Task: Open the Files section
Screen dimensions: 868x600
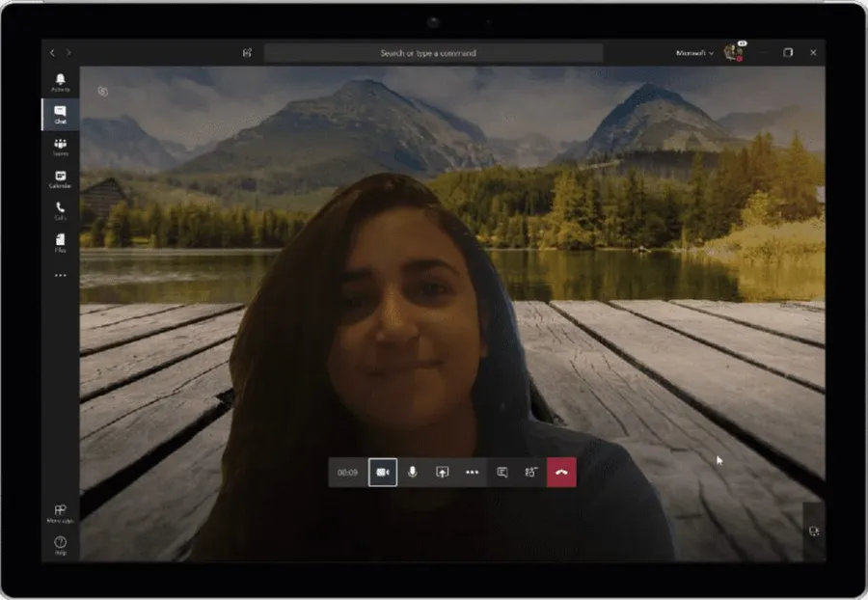Action: (x=61, y=242)
